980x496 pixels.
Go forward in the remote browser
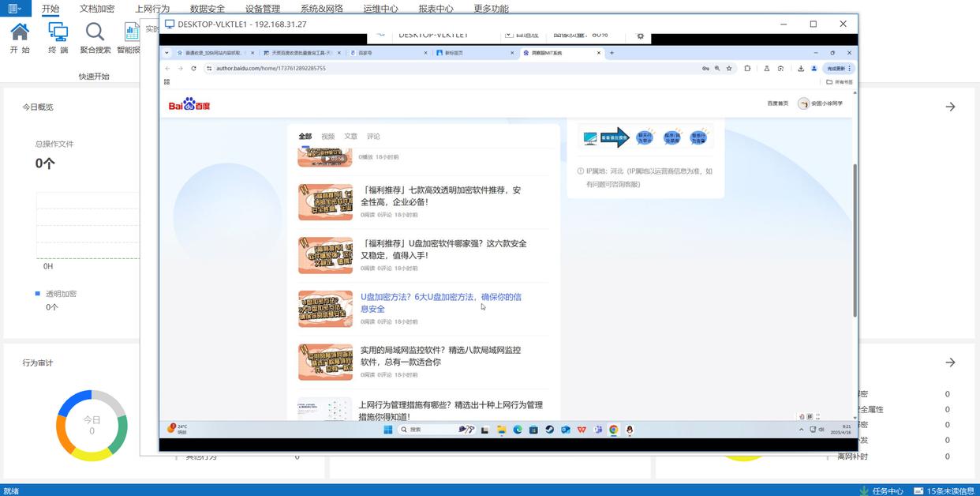[x=180, y=69]
